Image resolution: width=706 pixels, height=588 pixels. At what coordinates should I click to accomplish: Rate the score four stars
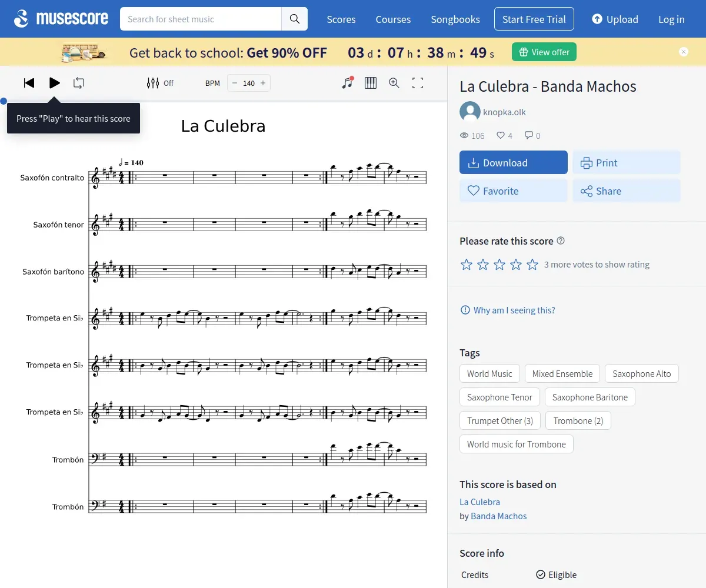pos(516,265)
